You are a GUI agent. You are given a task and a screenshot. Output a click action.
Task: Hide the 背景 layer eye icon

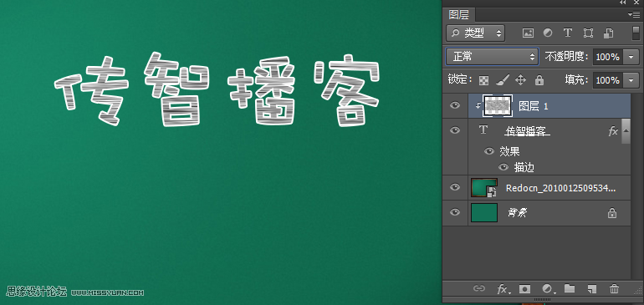point(455,212)
